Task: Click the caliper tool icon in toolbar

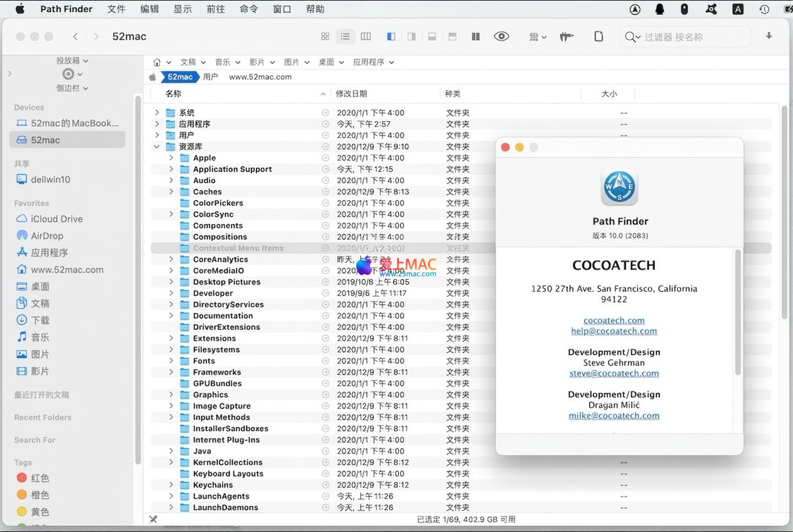Action: (x=567, y=36)
